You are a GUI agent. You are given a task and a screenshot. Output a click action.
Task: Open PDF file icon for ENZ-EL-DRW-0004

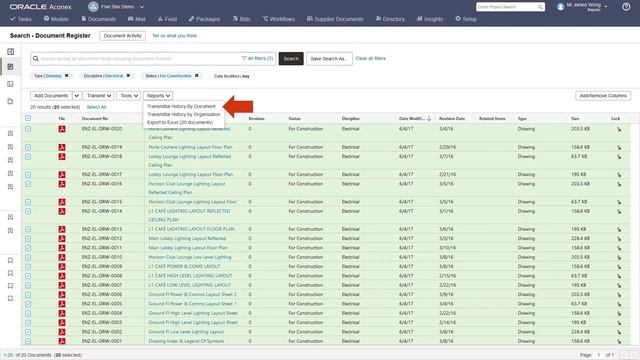pos(62,313)
